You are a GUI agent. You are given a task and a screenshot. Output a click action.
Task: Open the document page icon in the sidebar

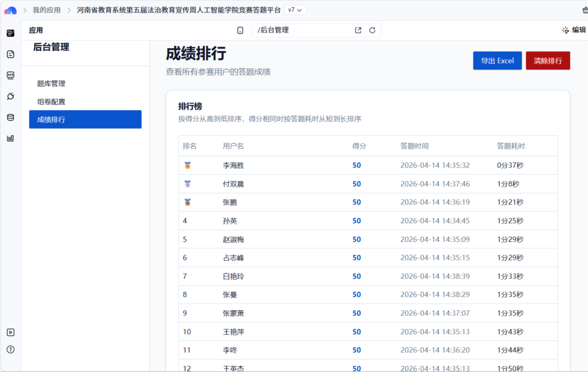(11, 54)
